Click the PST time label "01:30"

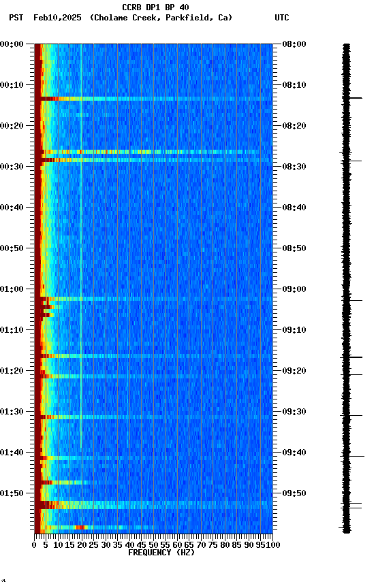coord(12,412)
